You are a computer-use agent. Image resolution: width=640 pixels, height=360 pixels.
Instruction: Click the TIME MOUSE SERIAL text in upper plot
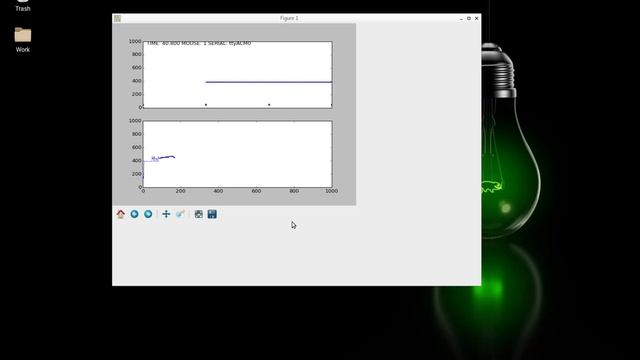pos(199,43)
